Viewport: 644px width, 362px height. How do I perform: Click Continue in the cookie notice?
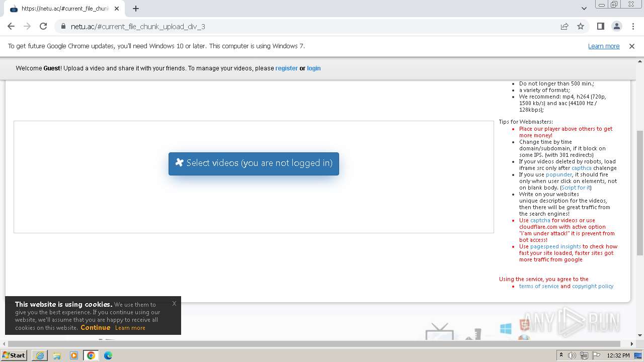click(x=95, y=327)
